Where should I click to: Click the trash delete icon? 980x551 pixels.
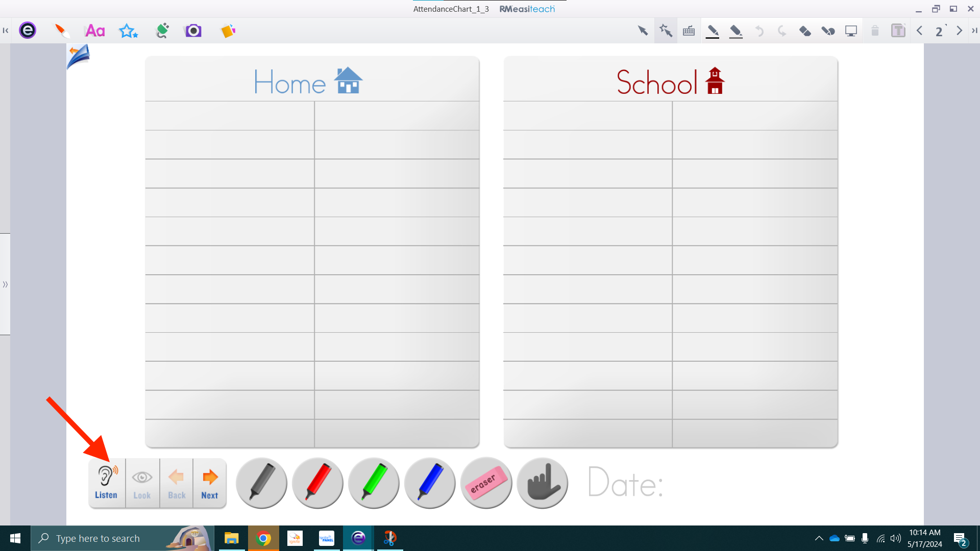pos(875,31)
